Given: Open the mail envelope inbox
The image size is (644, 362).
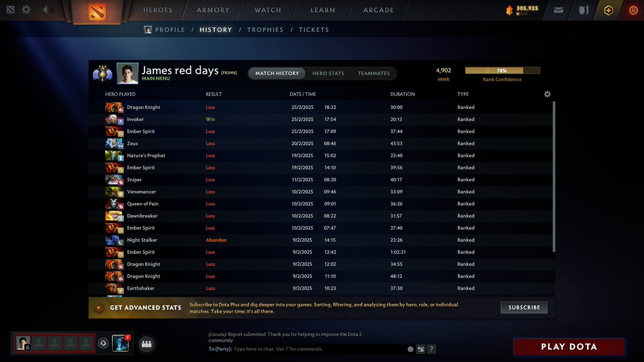Looking at the screenshot, I should 559,10.
